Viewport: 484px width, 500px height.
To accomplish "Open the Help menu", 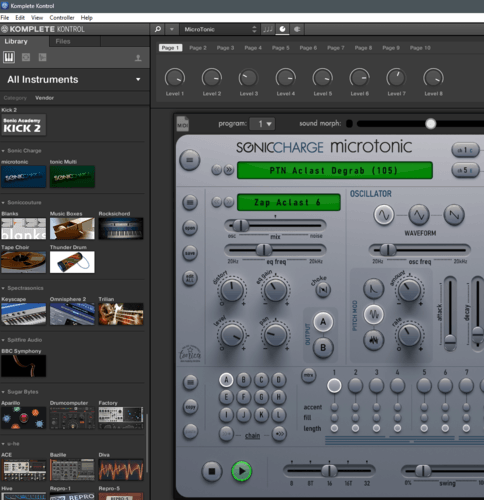I will pos(87,18).
